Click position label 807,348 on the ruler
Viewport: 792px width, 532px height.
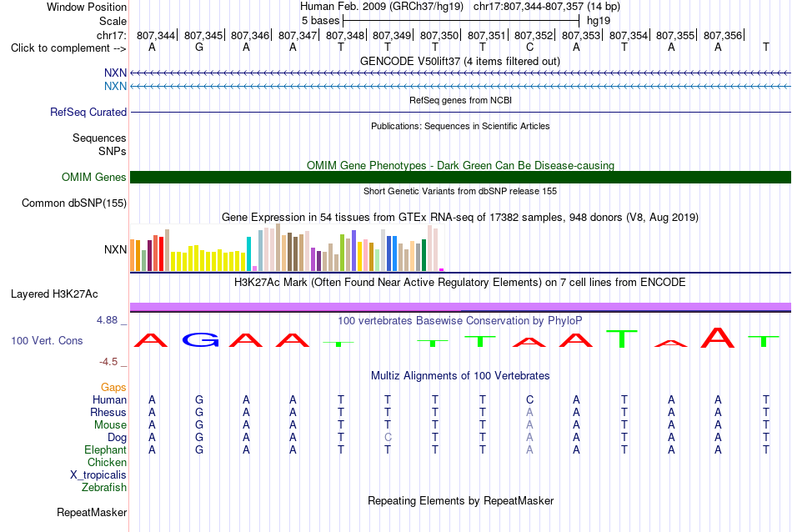pyautogui.click(x=345, y=35)
